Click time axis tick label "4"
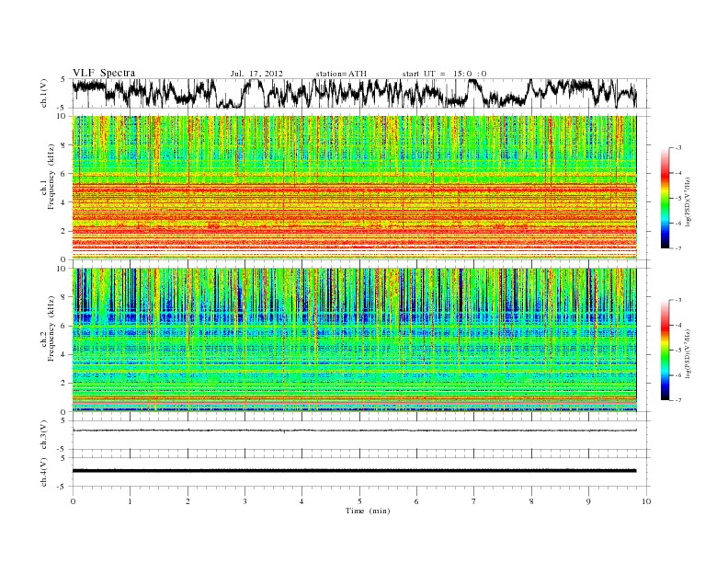 coord(301,501)
